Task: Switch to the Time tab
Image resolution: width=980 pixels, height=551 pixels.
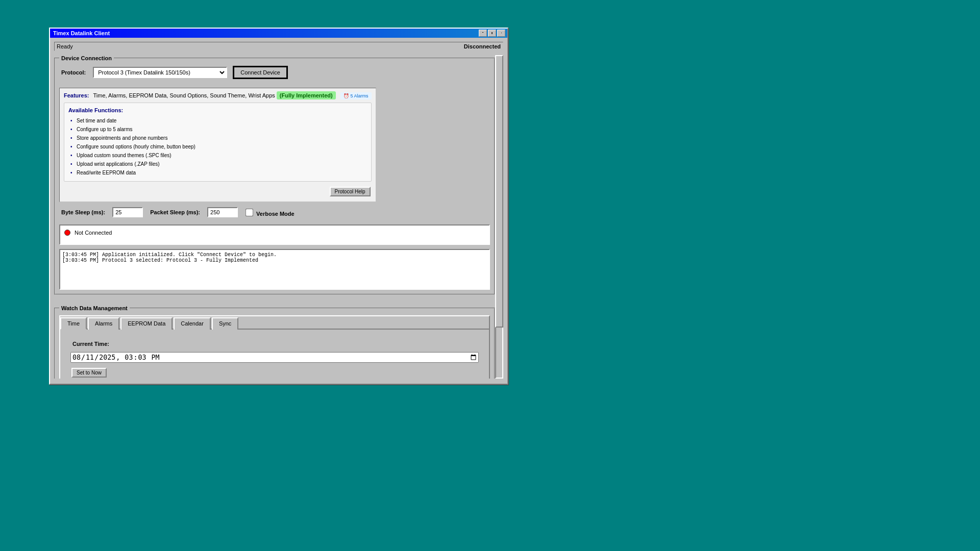Action: pyautogui.click(x=73, y=323)
